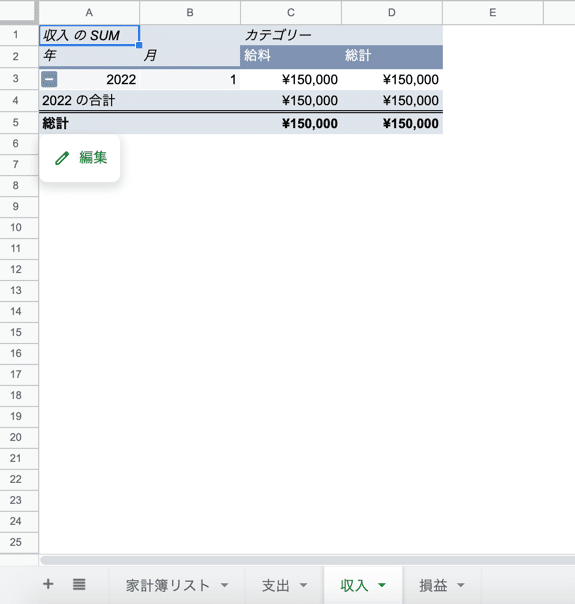Click the 月 header cell
Image resolution: width=575 pixels, height=604 pixels.
[190, 56]
